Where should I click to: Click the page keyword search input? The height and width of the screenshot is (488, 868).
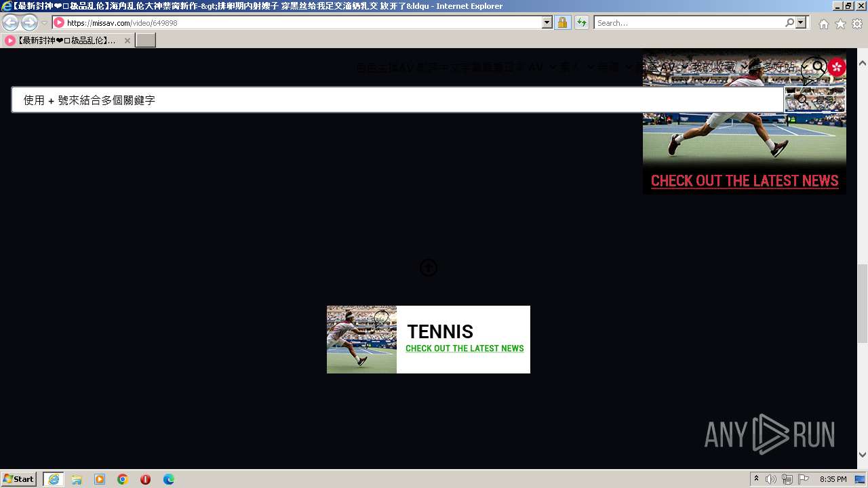tap(397, 100)
